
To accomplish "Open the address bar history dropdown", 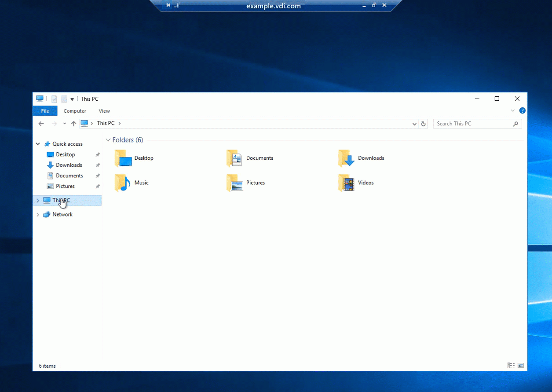I will 414,124.
